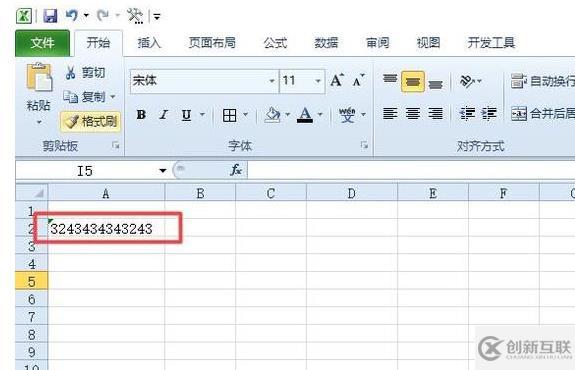
Task: Activate Format Painter (格式刷)
Action: click(x=91, y=121)
